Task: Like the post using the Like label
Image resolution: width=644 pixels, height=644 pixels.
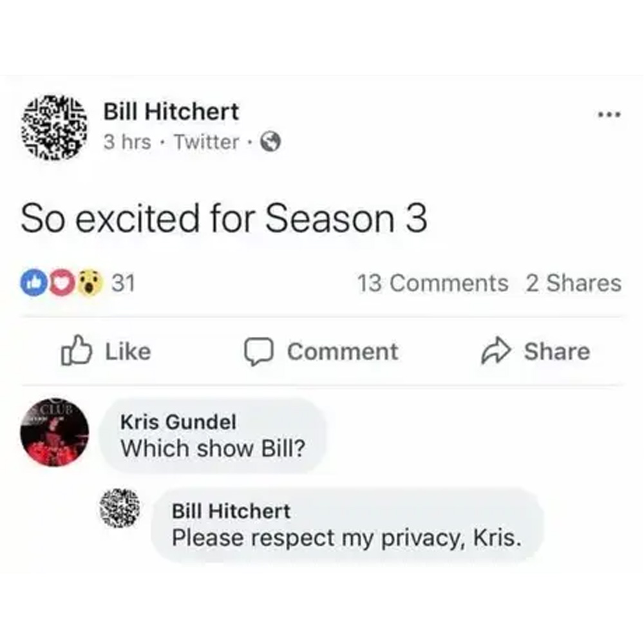Action: click(128, 352)
